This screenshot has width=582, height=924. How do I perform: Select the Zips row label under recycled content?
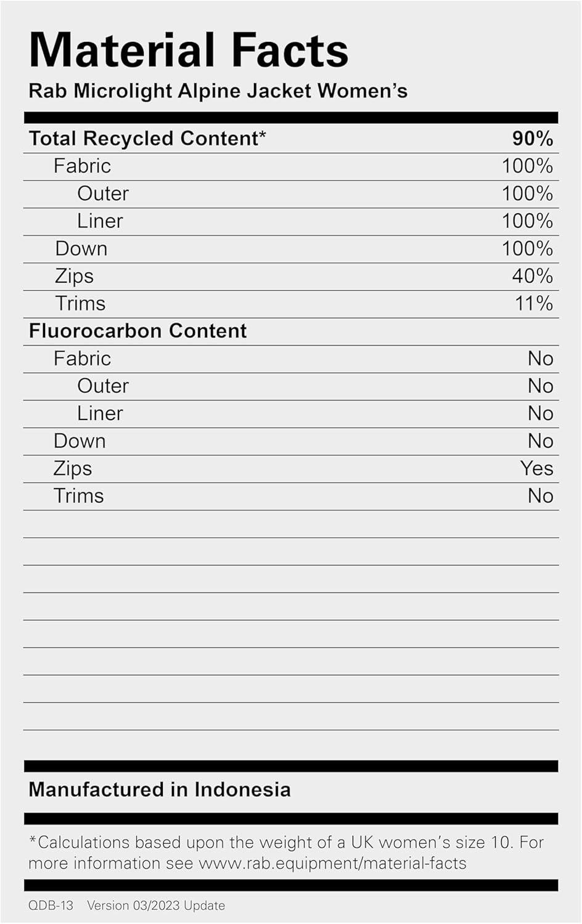pos(74,276)
